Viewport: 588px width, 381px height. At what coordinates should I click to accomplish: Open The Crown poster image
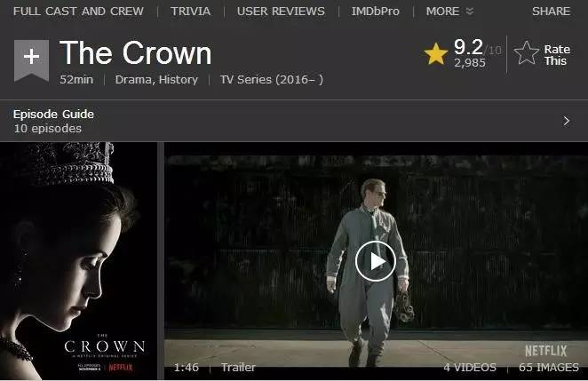(79, 261)
